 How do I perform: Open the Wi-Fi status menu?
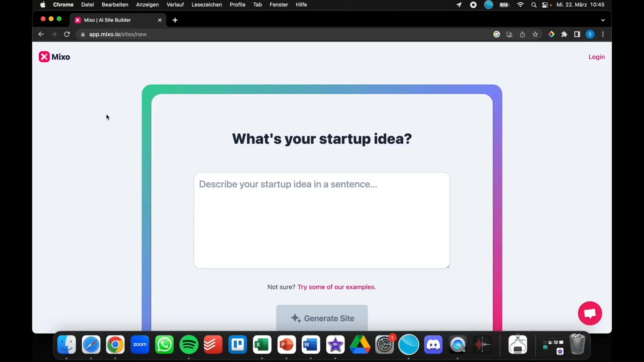pyautogui.click(x=521, y=5)
